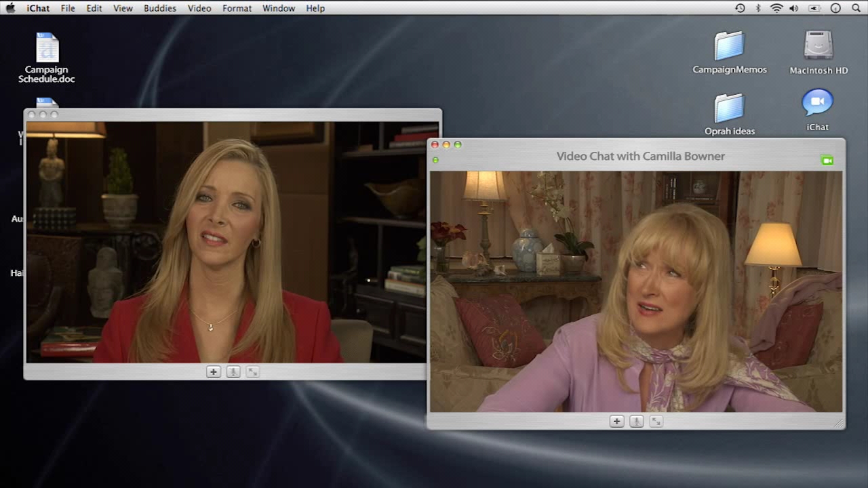This screenshot has width=868, height=488.
Task: Click the resize grip of Camilla's chat window
Action: click(x=839, y=423)
